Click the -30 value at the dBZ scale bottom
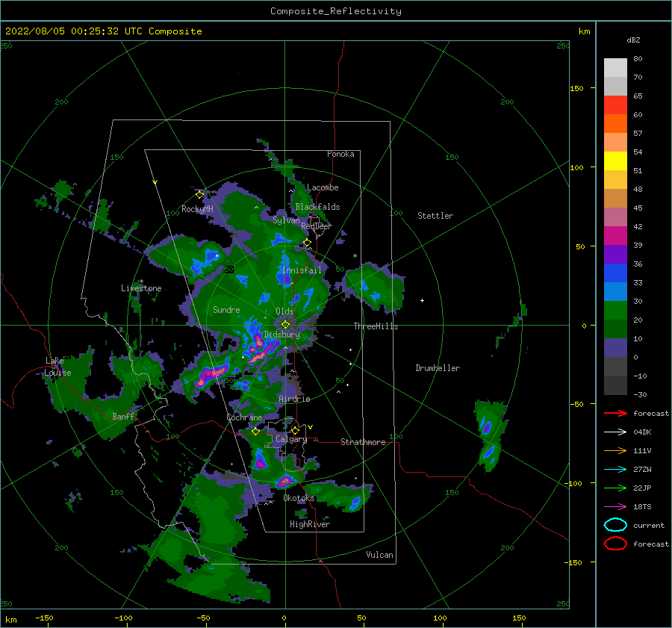Screen dimensions: 672x628 point(640,394)
